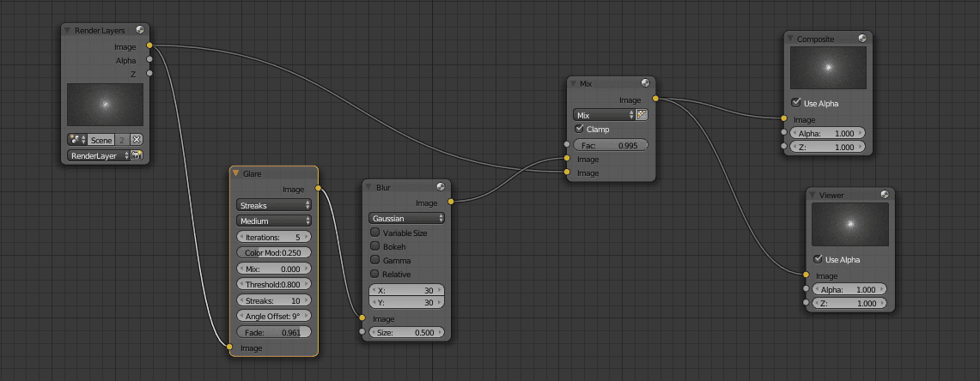Click the scene browse icon left of Scene

point(76,139)
